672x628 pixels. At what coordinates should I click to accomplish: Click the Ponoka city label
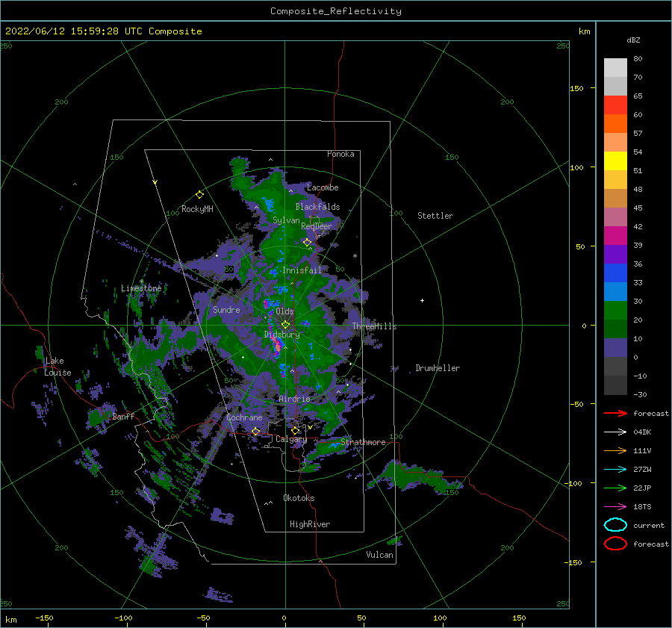pos(340,154)
